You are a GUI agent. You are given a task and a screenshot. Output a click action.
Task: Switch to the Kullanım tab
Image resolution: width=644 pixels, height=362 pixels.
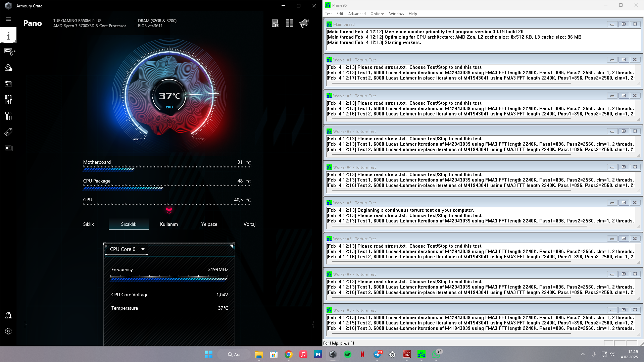[169, 224]
